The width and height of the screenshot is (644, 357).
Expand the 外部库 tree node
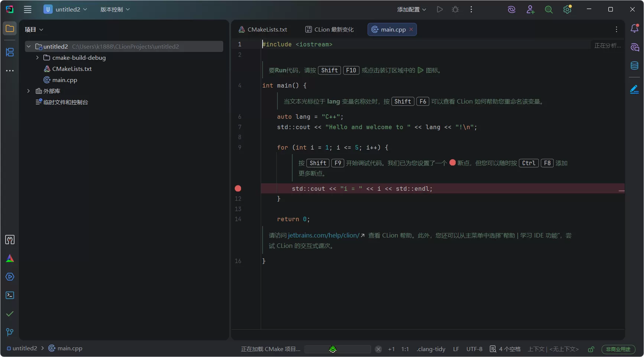tap(29, 91)
